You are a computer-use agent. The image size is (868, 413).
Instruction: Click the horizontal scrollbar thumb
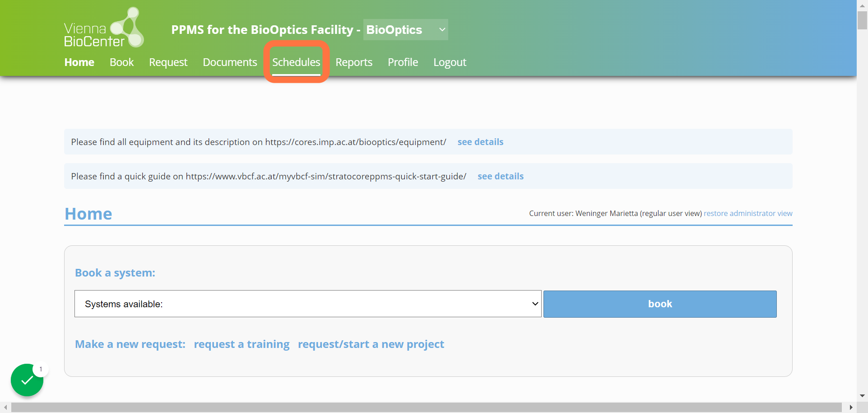point(427,407)
